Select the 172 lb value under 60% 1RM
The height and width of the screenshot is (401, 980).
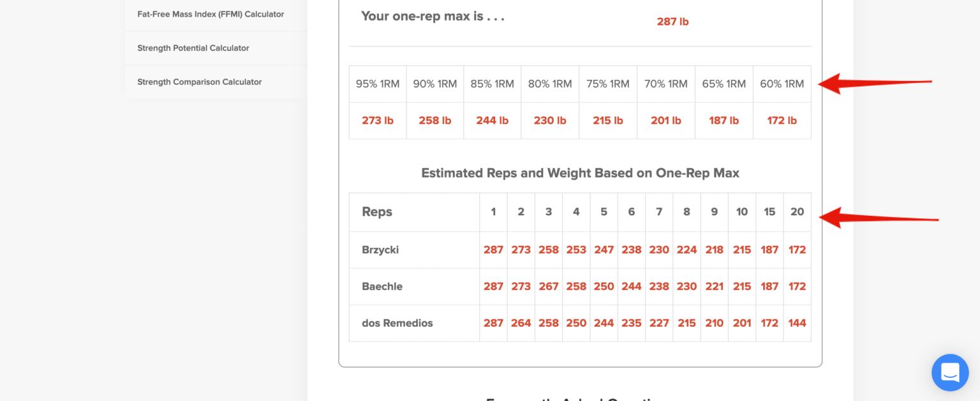[782, 120]
